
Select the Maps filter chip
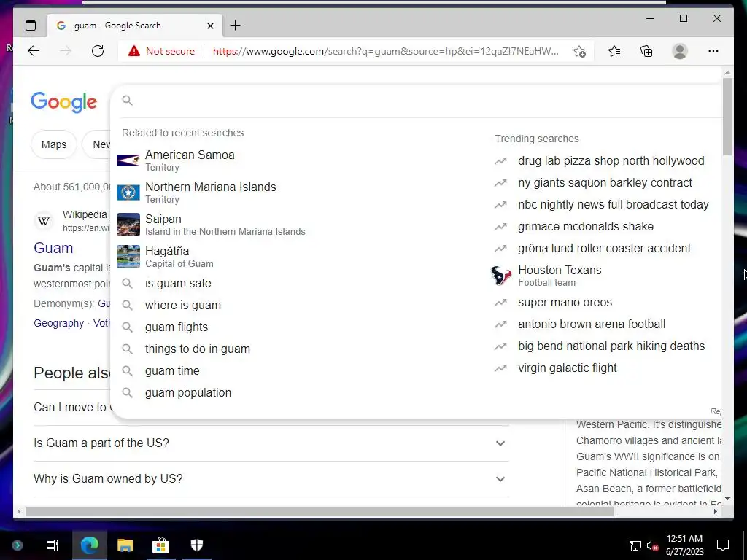(54, 144)
